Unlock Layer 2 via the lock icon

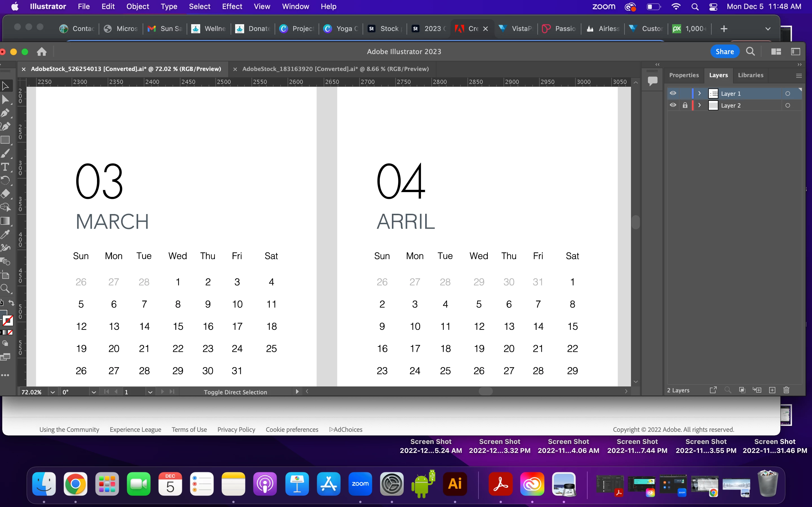(685, 105)
